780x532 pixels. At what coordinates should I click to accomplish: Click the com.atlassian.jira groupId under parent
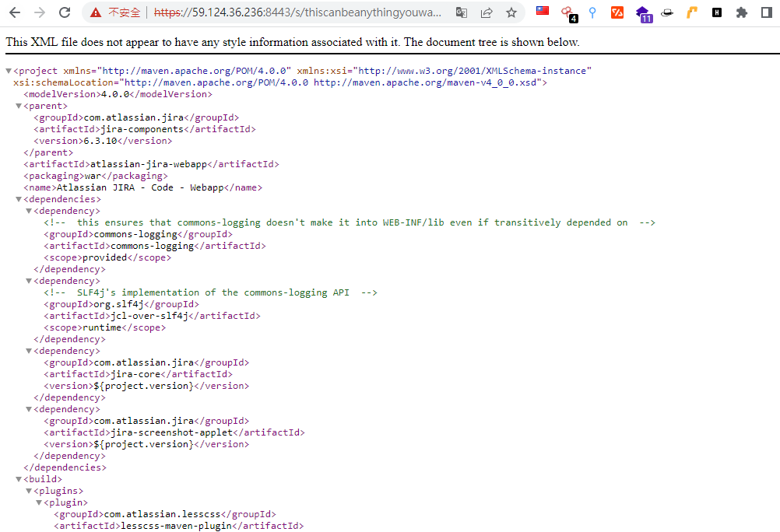pyautogui.click(x=136, y=118)
